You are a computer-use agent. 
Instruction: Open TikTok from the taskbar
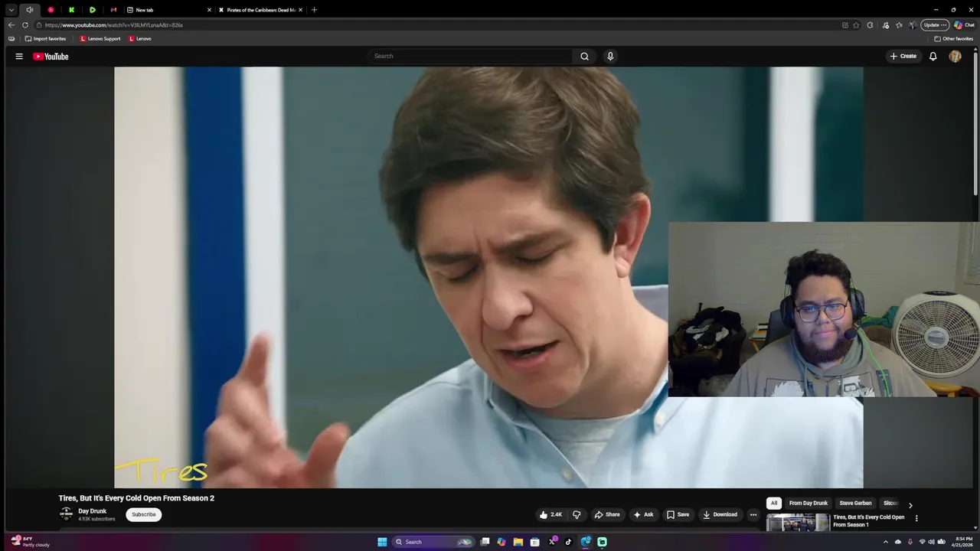[568, 542]
